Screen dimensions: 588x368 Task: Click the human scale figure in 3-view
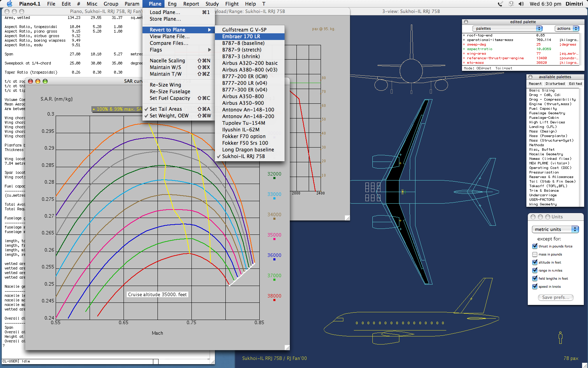(x=560, y=338)
